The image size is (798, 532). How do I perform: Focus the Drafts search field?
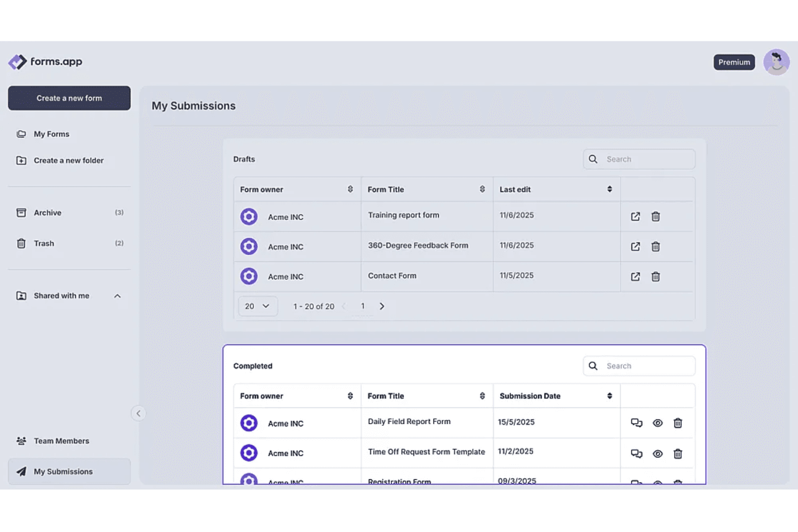coord(639,159)
